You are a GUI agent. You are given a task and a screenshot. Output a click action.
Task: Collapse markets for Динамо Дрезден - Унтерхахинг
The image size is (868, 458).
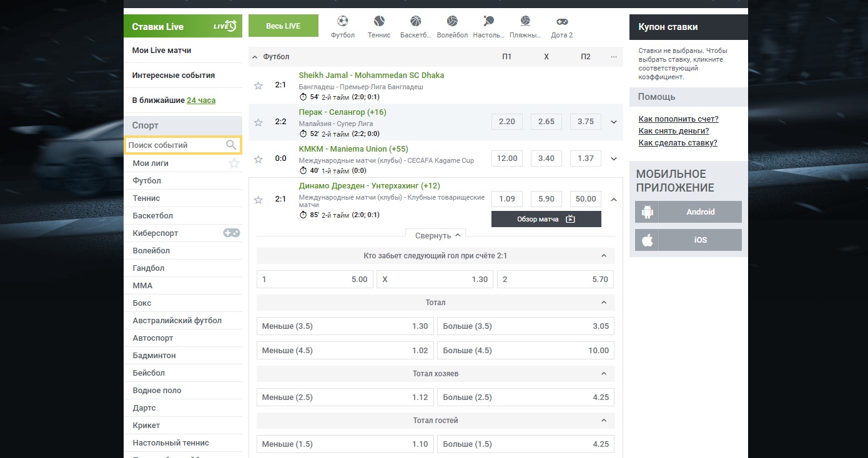(x=614, y=200)
